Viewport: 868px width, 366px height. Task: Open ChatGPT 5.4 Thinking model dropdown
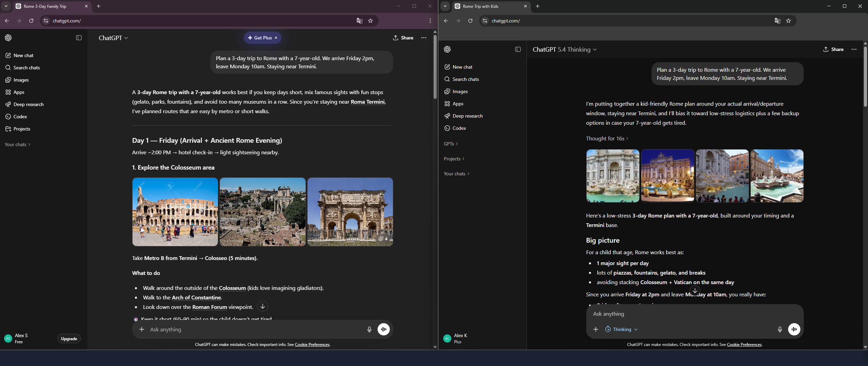(x=565, y=49)
